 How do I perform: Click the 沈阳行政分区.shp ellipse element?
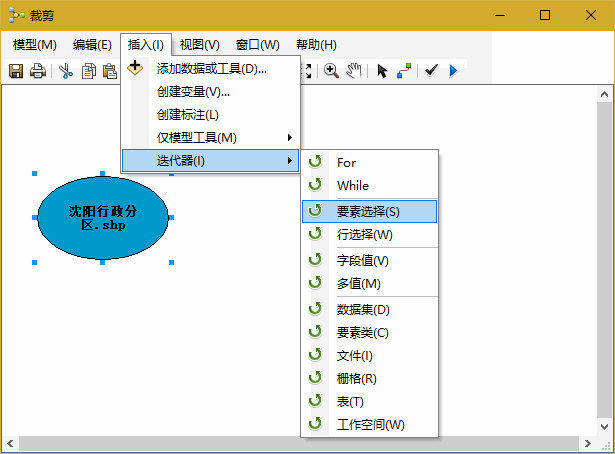[x=103, y=218]
